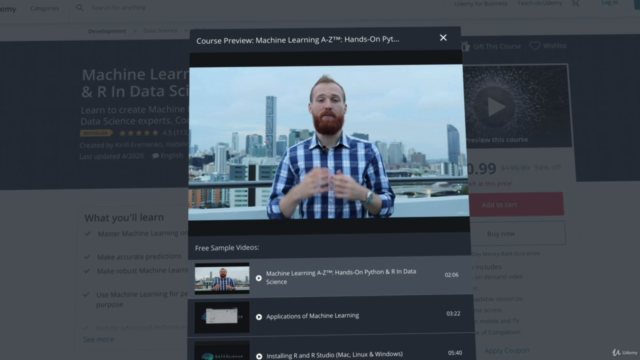Open the shopping cart icon
Viewport: 640px width, 360px height.
[576, 3]
